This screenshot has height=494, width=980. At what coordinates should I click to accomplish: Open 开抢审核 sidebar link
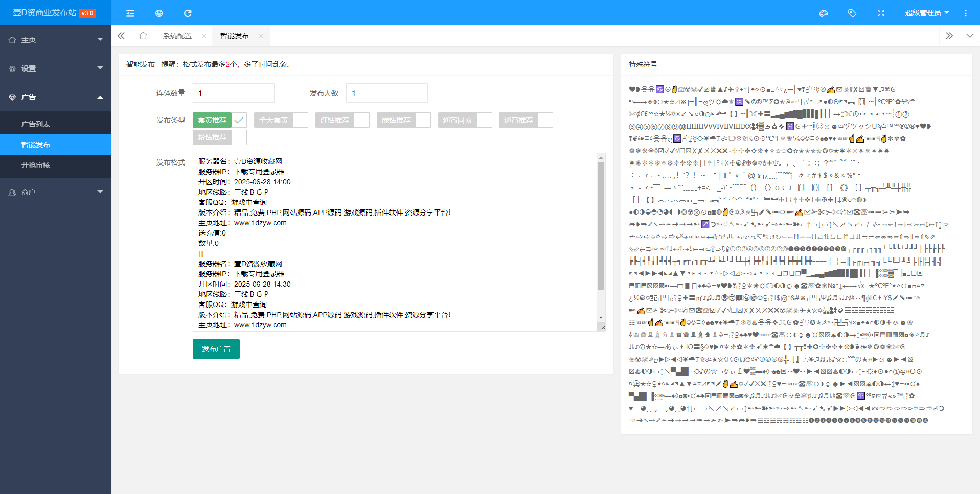pyautogui.click(x=36, y=165)
